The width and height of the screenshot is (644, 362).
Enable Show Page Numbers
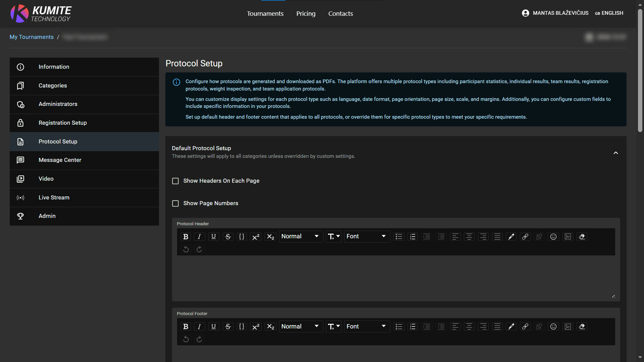point(175,203)
